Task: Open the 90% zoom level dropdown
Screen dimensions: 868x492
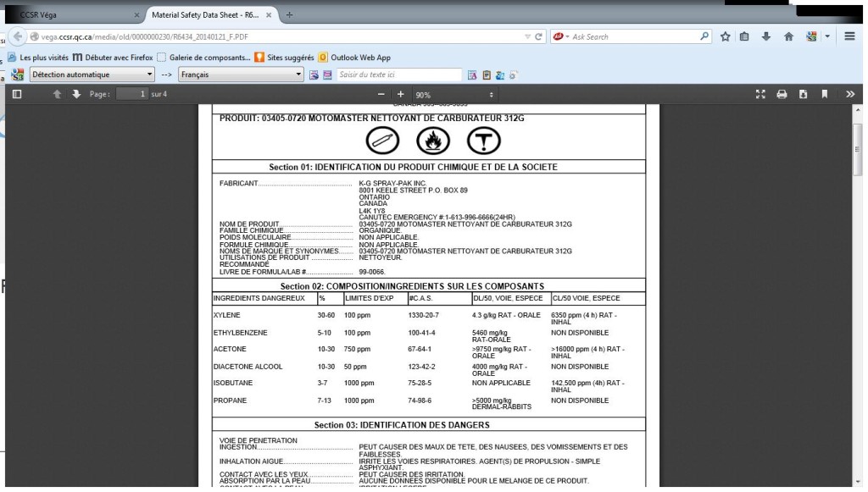Action: pyautogui.click(x=454, y=95)
